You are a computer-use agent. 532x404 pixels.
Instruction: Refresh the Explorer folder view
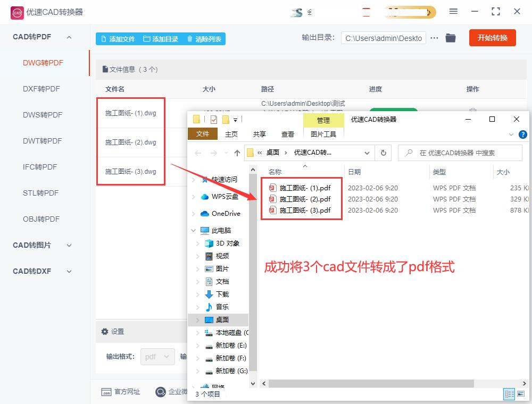click(383, 153)
